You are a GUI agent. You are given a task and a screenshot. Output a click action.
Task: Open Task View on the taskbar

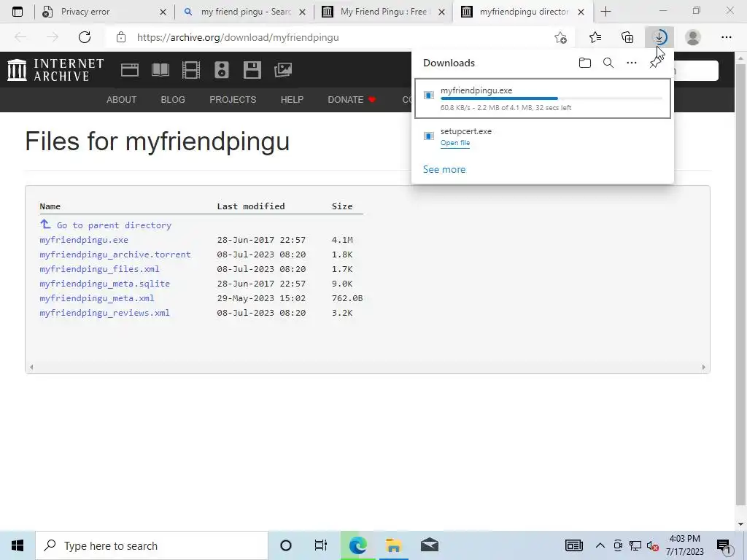coord(321,545)
